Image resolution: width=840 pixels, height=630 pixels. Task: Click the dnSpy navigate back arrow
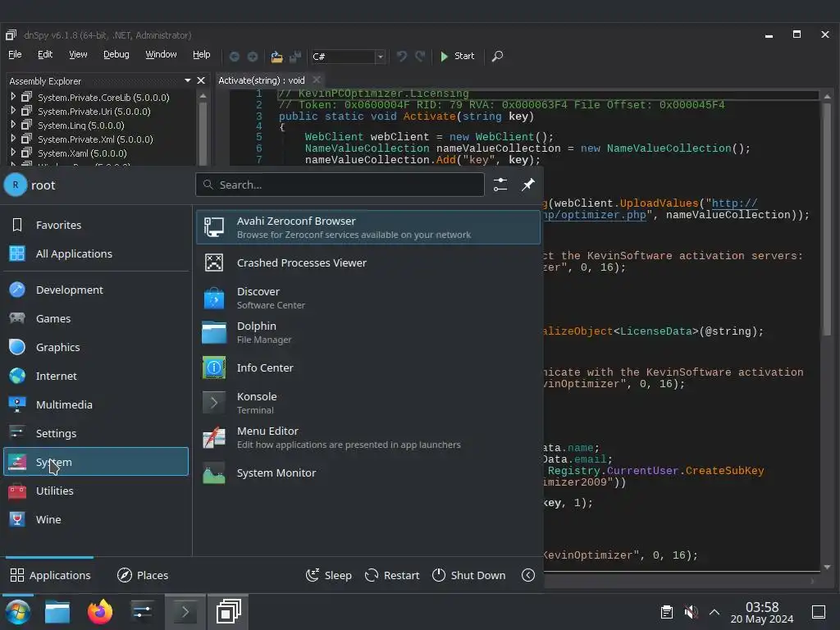click(234, 57)
